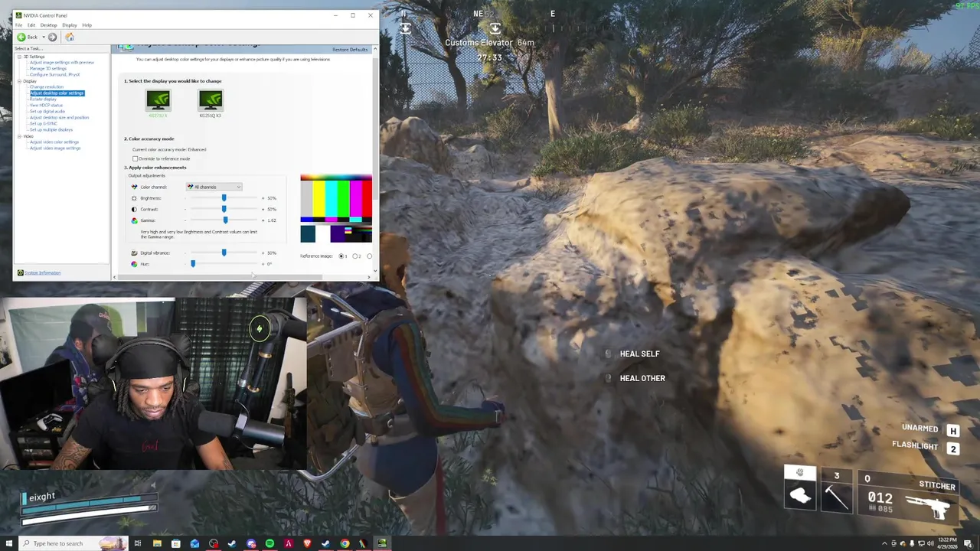Viewport: 980px width, 551px height.
Task: Open File Explorer from the taskbar
Action: 157,543
